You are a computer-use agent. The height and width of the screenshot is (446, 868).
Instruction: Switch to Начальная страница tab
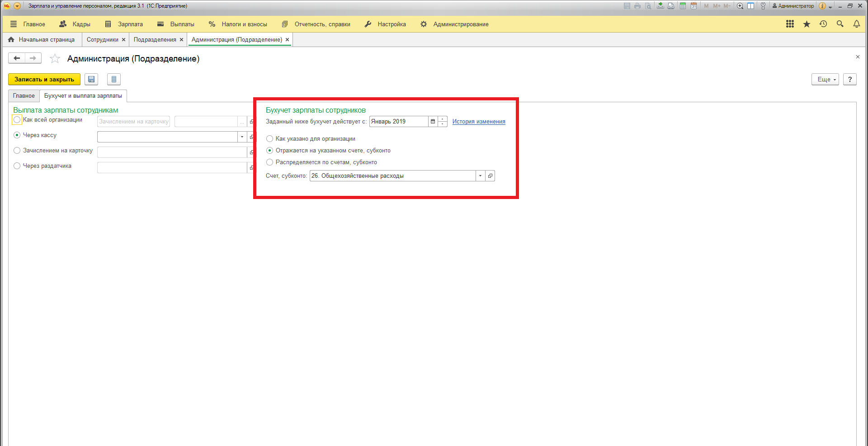(x=42, y=39)
